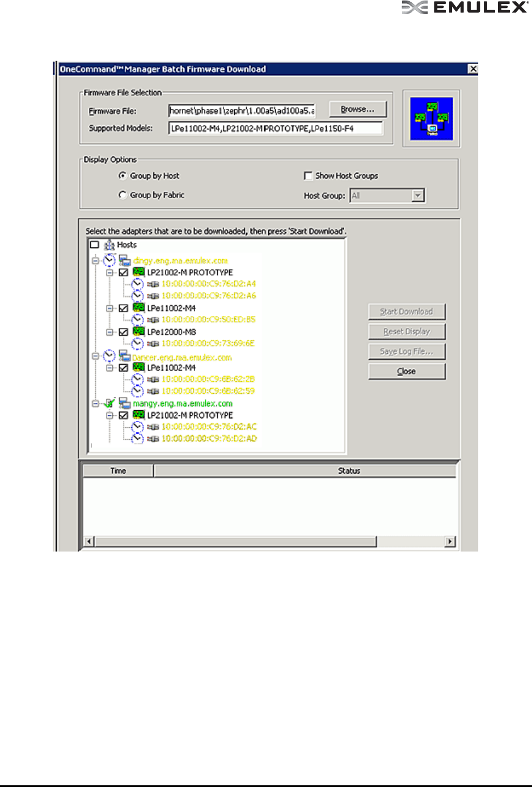Click the pending clock icon beside Dancer.eng.ma.emulex.com
This screenshot has height=787, width=532.
(x=109, y=356)
